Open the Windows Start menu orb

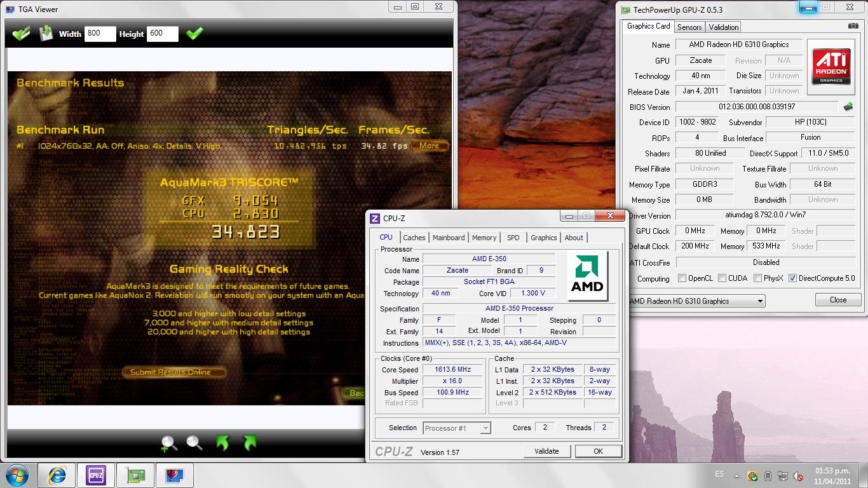click(x=18, y=475)
